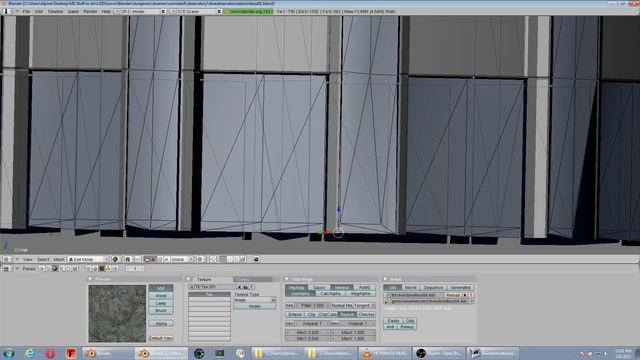Open the File menu
This screenshot has height=360, width=640.
[27, 11]
